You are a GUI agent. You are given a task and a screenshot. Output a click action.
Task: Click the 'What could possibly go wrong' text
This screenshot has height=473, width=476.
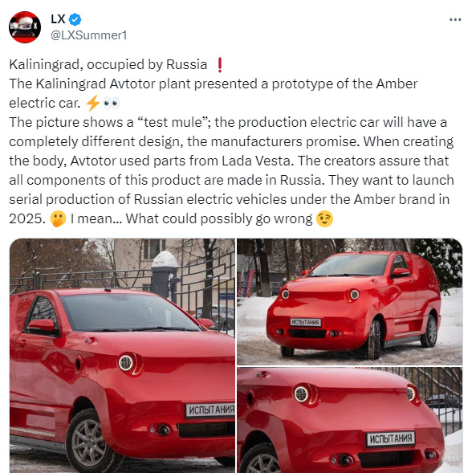point(219,218)
